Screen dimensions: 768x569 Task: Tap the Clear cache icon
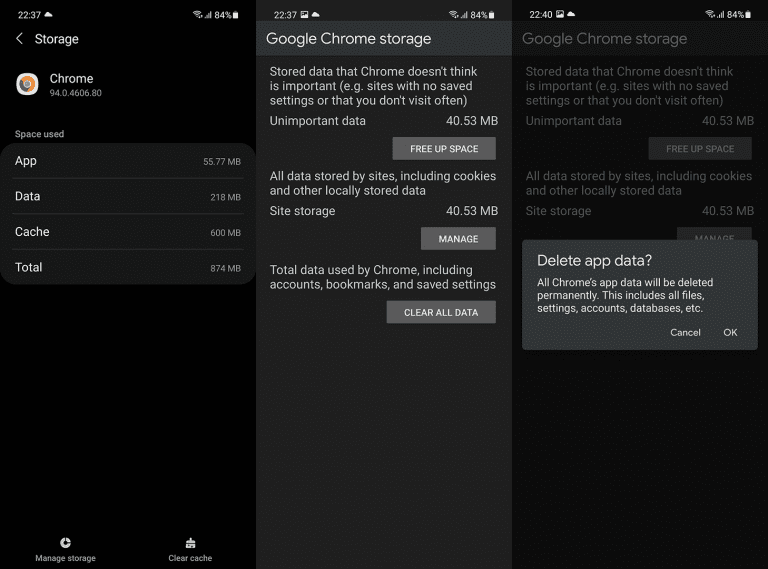[x=190, y=543]
